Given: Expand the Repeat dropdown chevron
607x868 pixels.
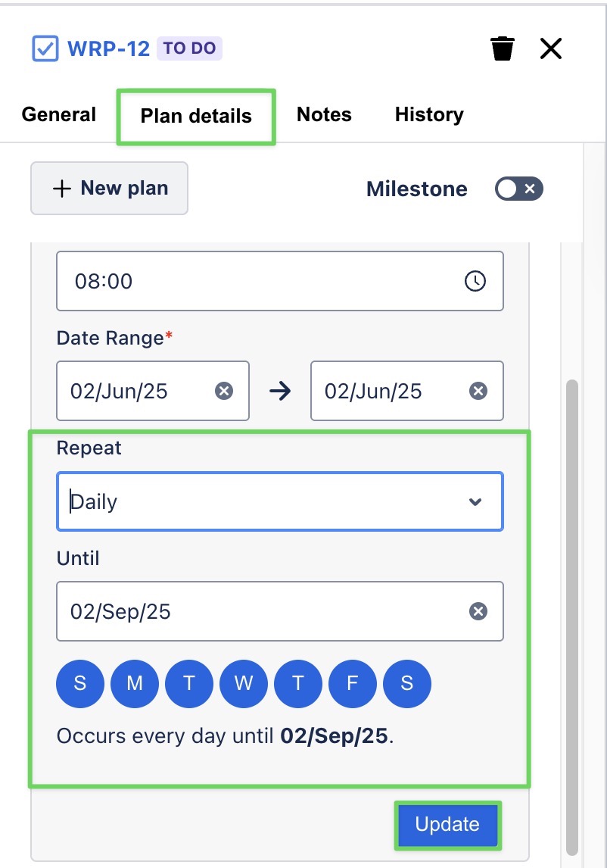Looking at the screenshot, I should [475, 501].
